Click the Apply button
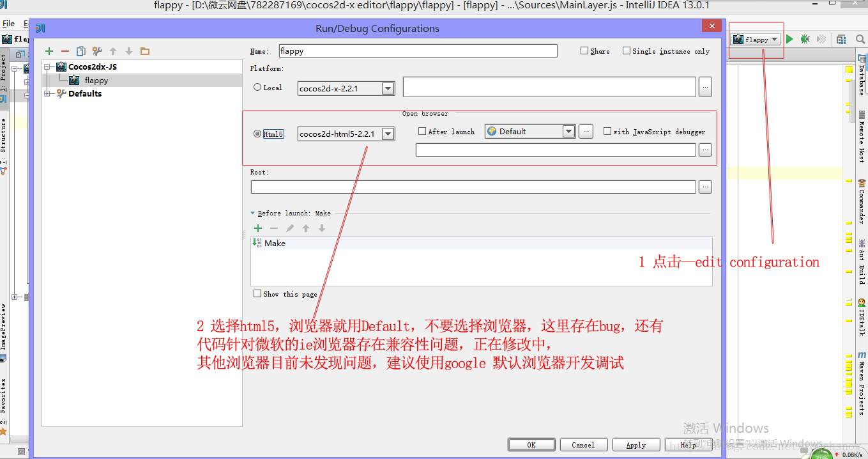 (636, 445)
